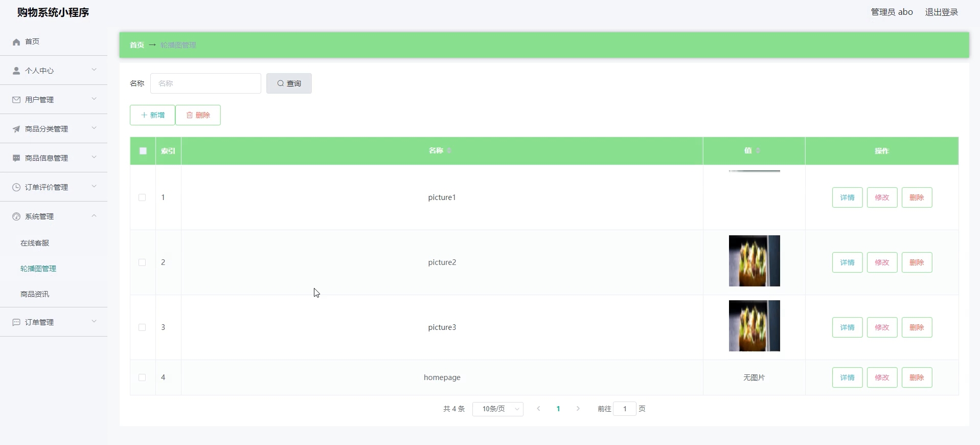Expand the 用户管理 menu chevron

(94, 99)
